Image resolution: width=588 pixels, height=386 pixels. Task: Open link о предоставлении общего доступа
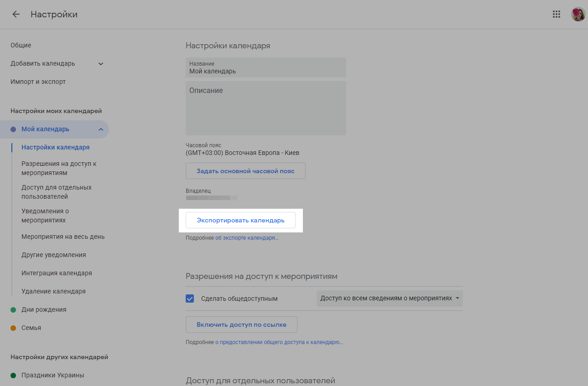tap(281, 342)
